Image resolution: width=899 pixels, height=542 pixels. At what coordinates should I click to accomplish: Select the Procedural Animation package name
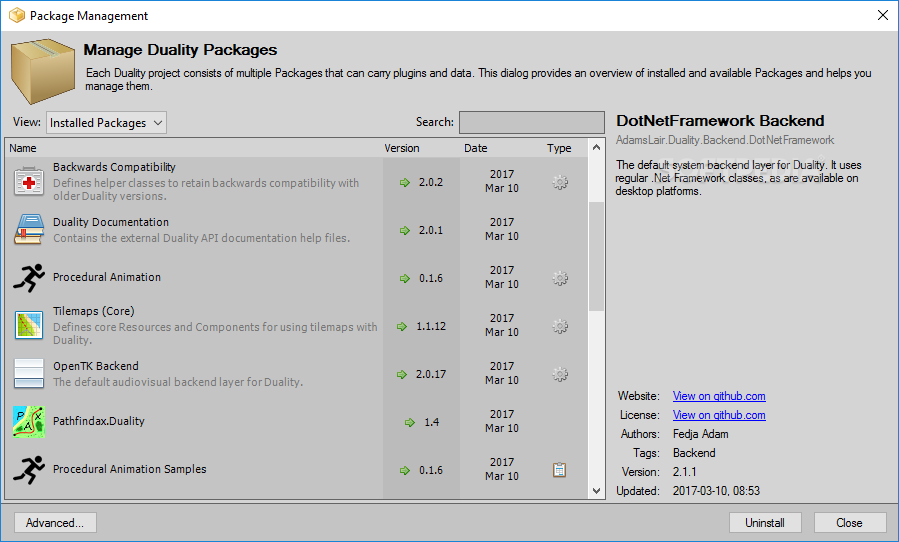[x=107, y=277]
